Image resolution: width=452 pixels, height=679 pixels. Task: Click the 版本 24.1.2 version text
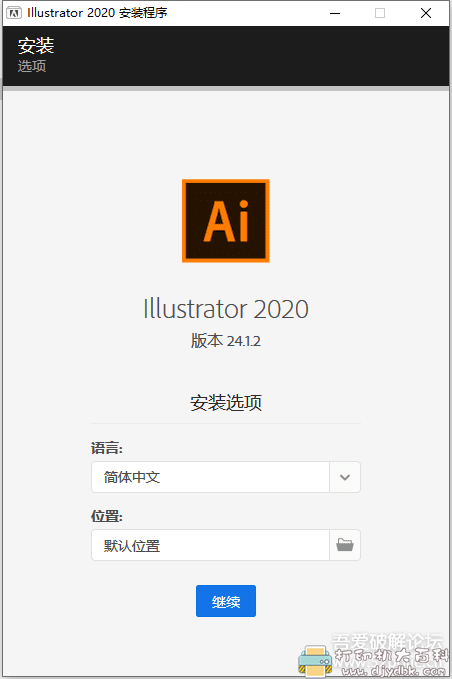point(226,341)
